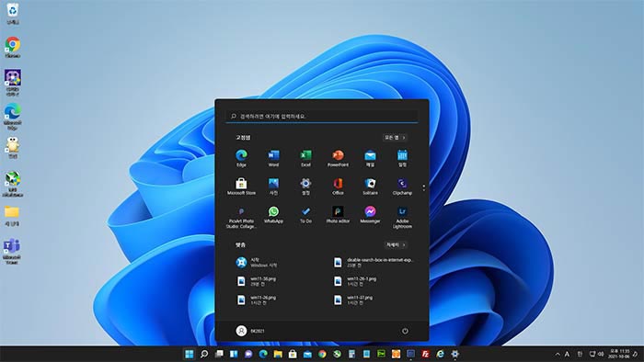Show hidden system tray icons chevron
Viewport: 644px width, 362px height.
tap(558, 355)
